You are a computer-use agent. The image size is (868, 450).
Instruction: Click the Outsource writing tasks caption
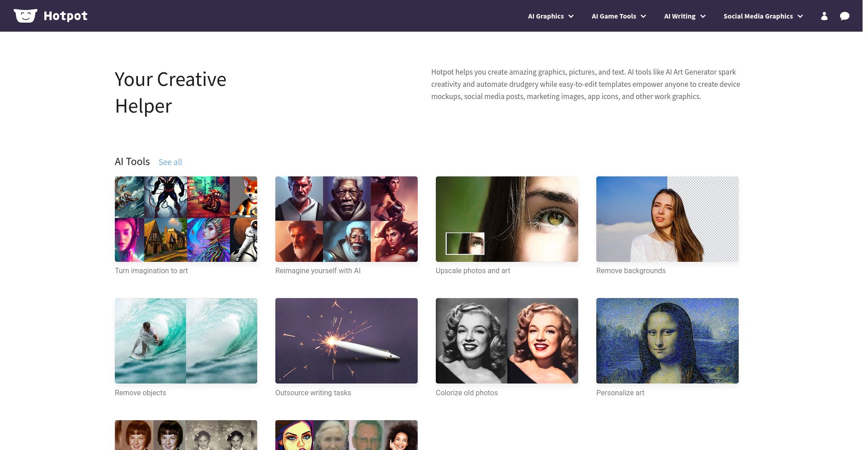[313, 393]
